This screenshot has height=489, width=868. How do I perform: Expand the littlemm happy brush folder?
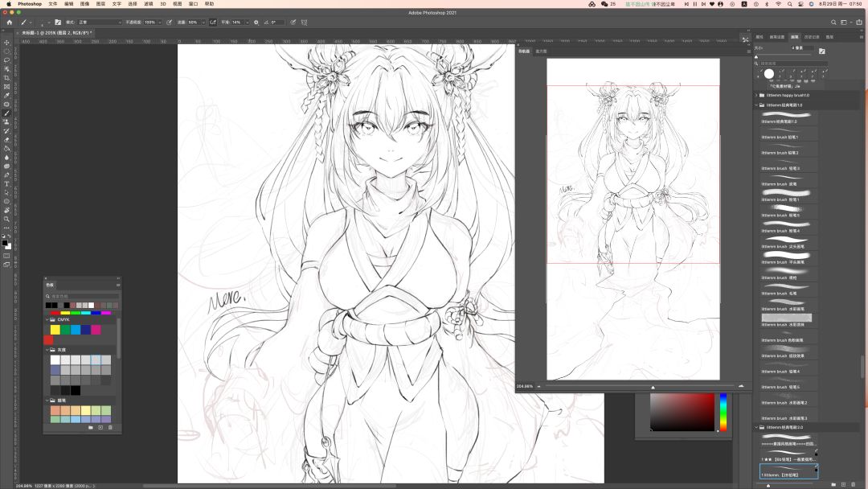coord(757,95)
